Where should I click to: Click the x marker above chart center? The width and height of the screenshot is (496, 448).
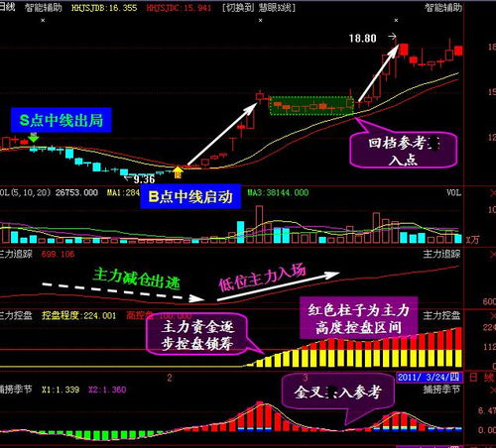tap(261, 21)
